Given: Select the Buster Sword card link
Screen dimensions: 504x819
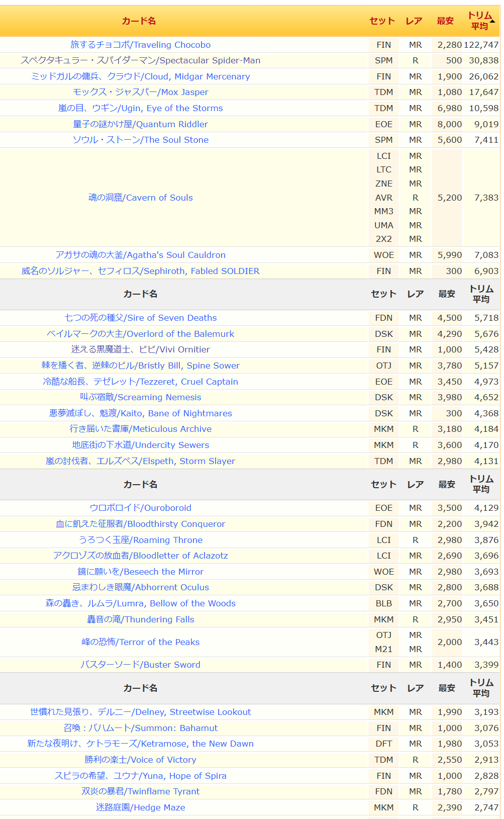Looking at the screenshot, I should coord(140,665).
